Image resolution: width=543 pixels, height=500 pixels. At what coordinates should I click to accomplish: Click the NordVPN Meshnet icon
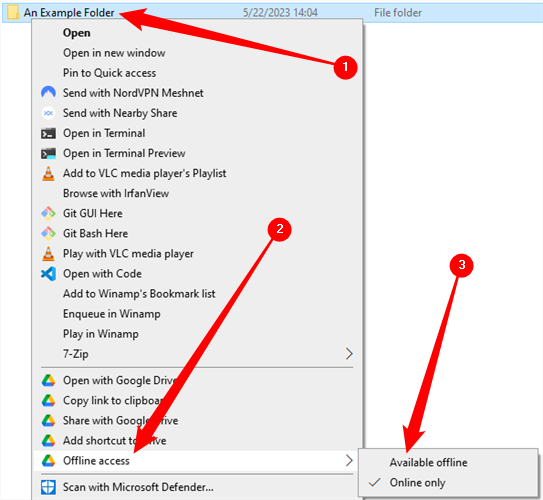click(48, 92)
